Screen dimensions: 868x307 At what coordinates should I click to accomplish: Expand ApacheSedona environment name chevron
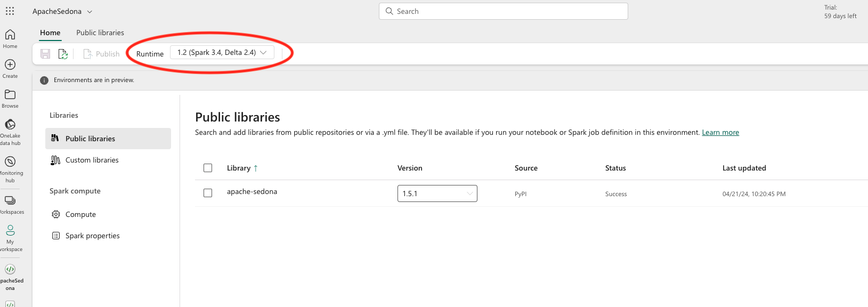90,12
